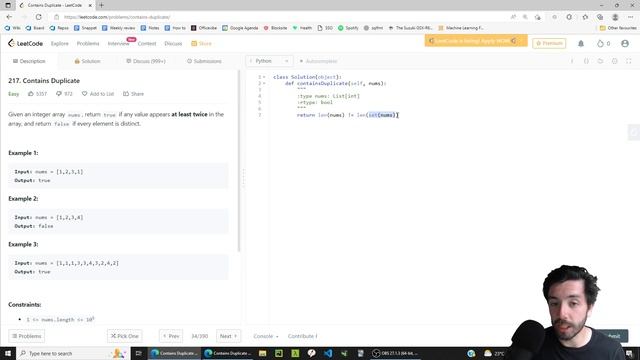Toggle the Autocomplete option
640x360 pixels.
(318, 61)
